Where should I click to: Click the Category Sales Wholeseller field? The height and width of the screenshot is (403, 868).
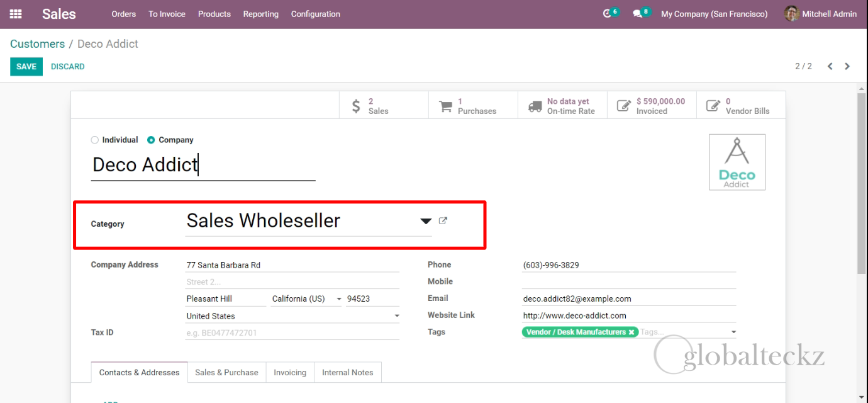pos(308,221)
